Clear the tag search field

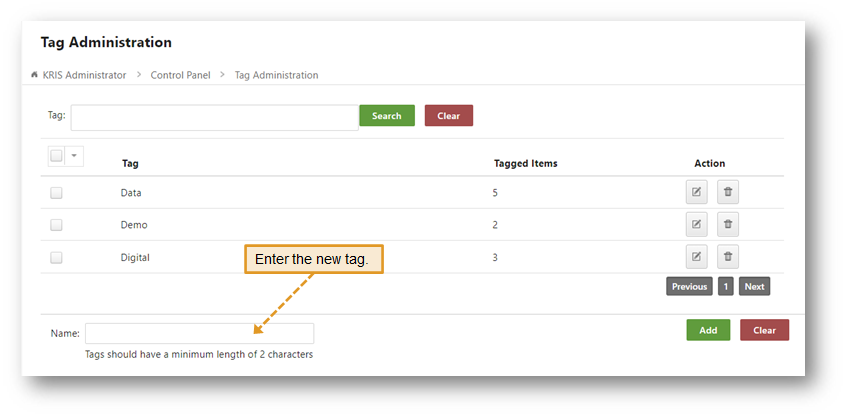[x=448, y=116]
